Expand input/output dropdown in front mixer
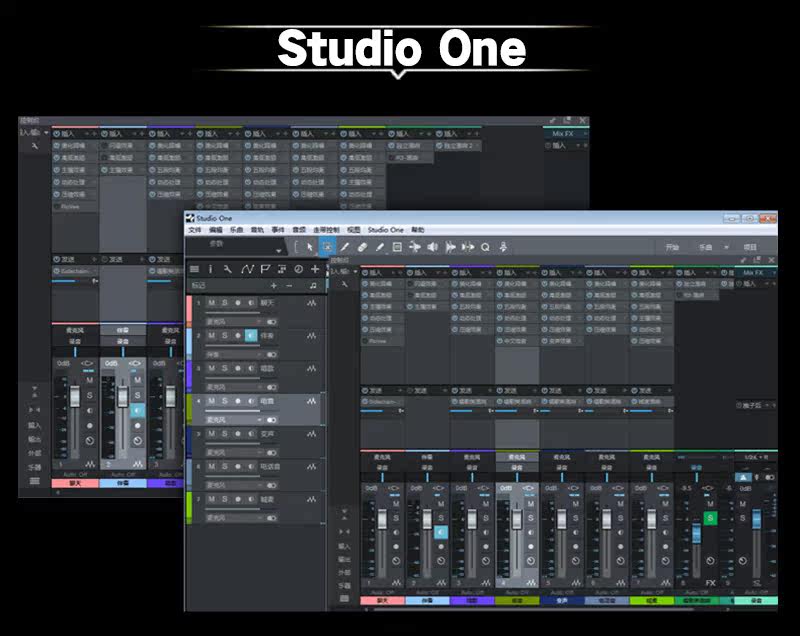The image size is (800, 636). (x=355, y=271)
